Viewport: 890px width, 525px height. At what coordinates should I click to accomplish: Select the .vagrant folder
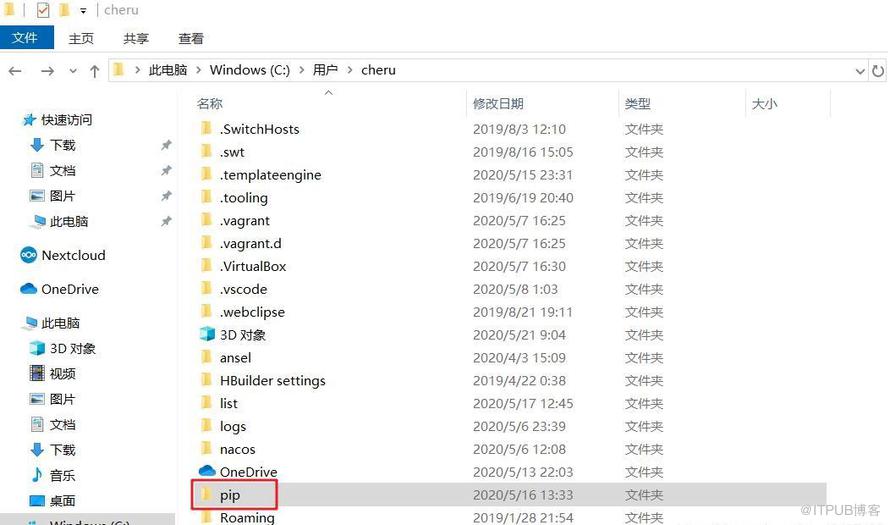point(245,221)
